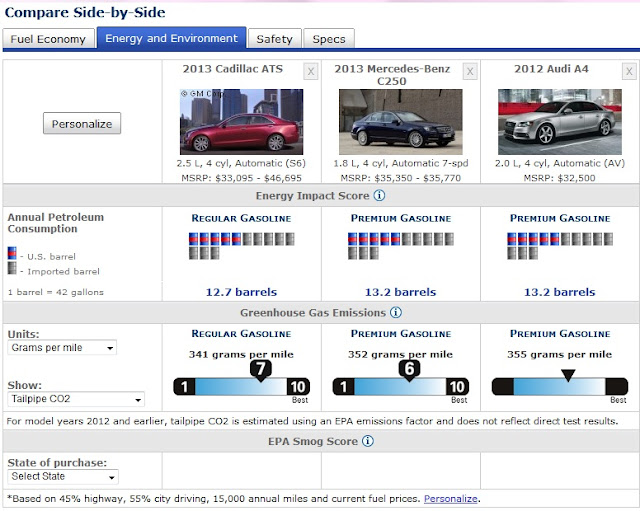Click the Imported barrel legend icon
Image resolution: width=640 pixels, height=511 pixels.
pyautogui.click(x=12, y=268)
